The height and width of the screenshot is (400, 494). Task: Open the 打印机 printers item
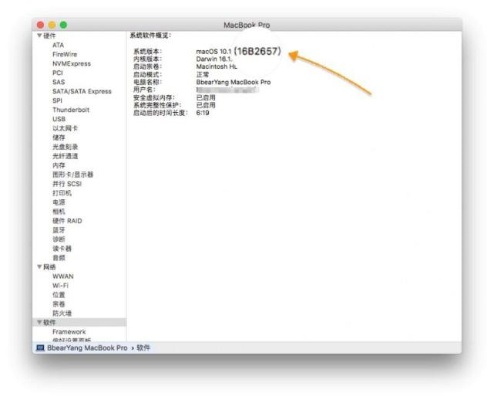pyautogui.click(x=62, y=193)
